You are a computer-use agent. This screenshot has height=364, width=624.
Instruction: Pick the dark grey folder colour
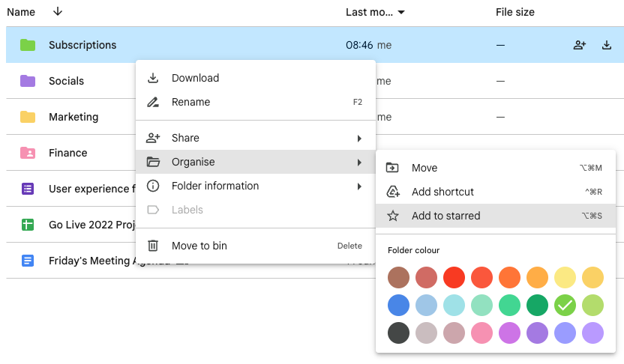tap(398, 333)
